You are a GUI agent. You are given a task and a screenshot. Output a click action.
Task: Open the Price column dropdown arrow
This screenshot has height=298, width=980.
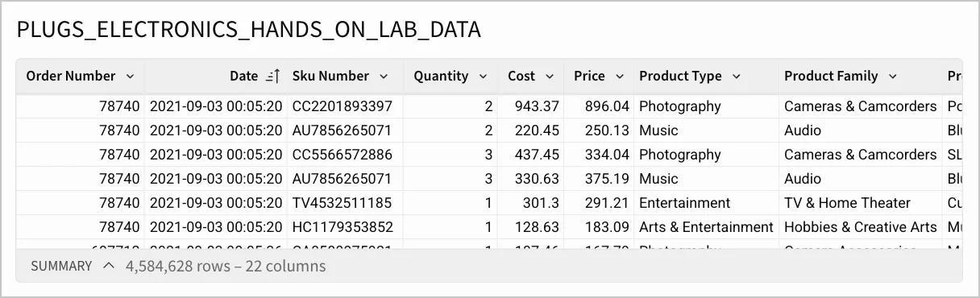620,77
